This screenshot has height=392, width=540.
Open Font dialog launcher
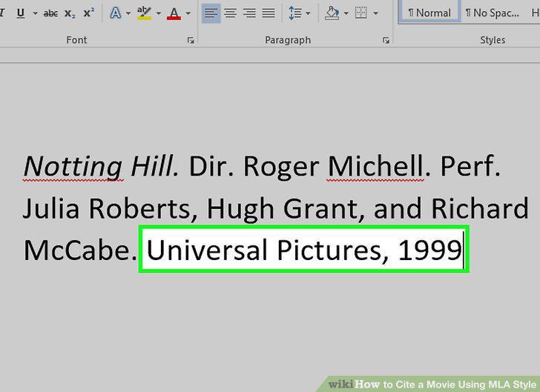coord(191,41)
